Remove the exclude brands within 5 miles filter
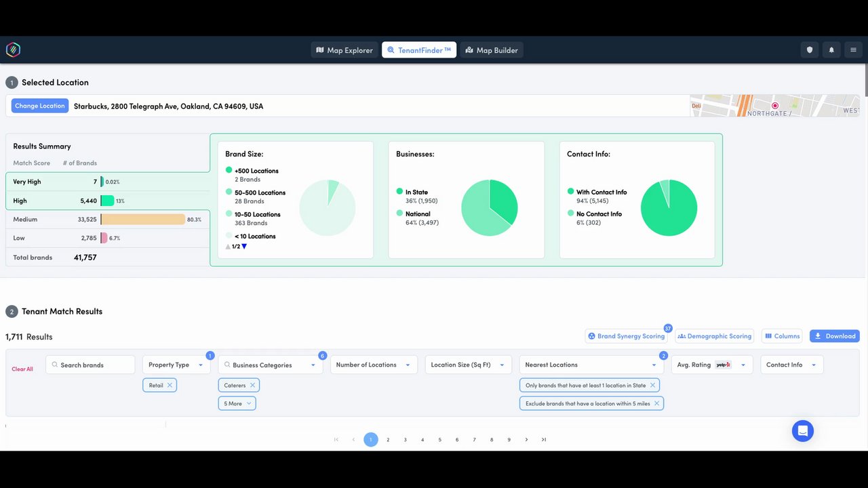Screen dimensions: 868x488 (656, 403)
